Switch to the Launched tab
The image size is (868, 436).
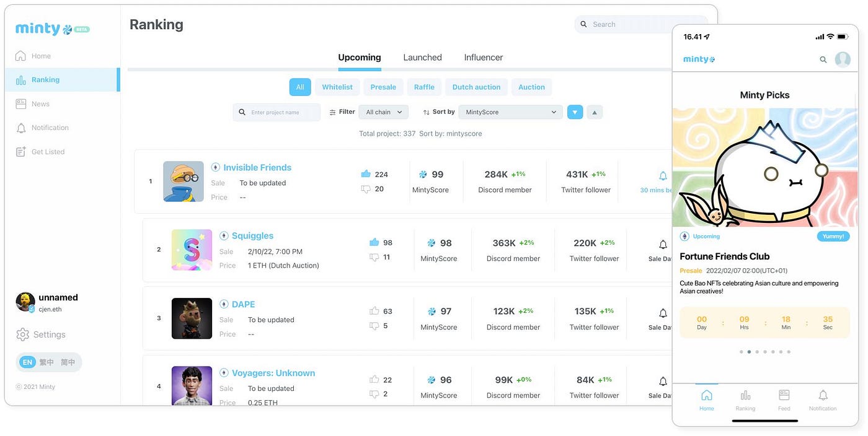[x=422, y=58]
